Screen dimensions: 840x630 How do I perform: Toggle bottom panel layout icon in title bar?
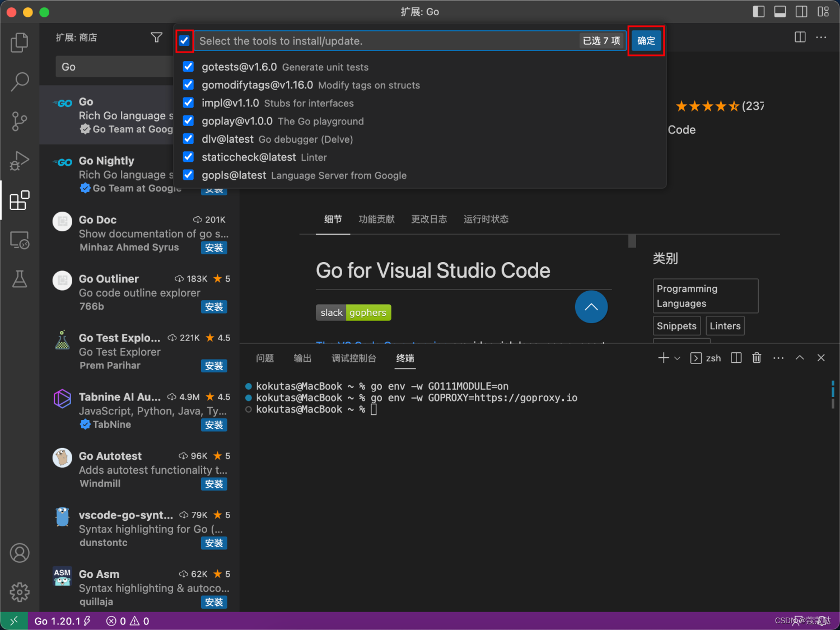tap(780, 11)
